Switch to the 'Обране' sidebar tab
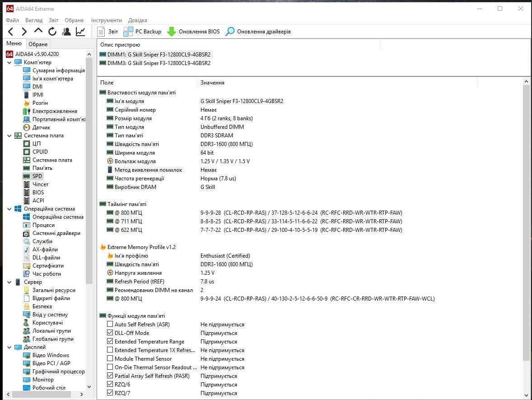Screen dimensions: 532x400 point(38,44)
